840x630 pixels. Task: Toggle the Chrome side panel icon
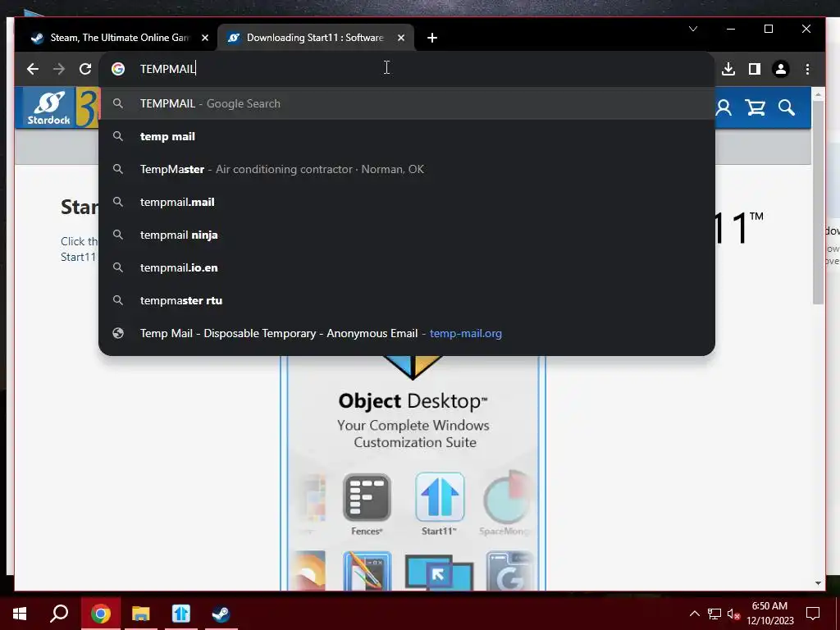755,69
